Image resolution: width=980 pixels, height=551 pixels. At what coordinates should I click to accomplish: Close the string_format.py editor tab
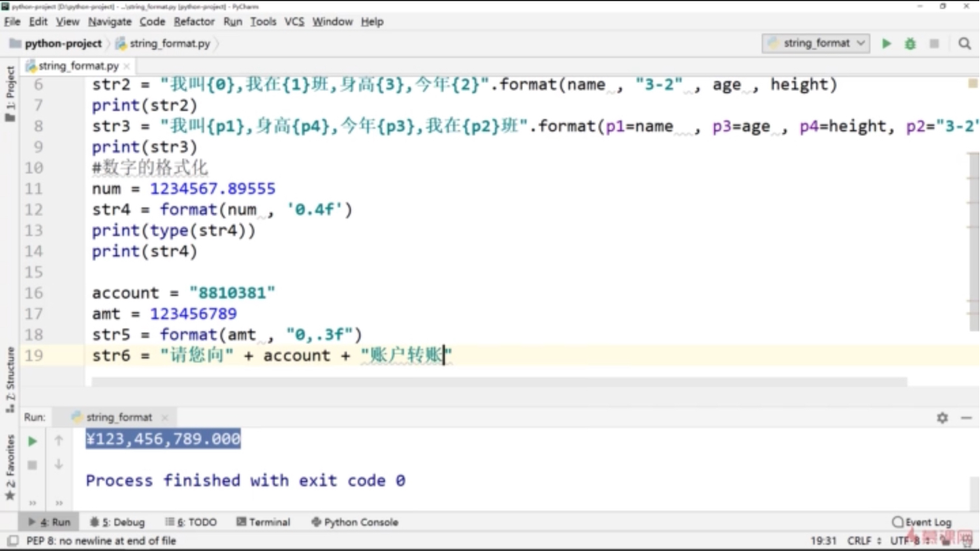coord(127,66)
